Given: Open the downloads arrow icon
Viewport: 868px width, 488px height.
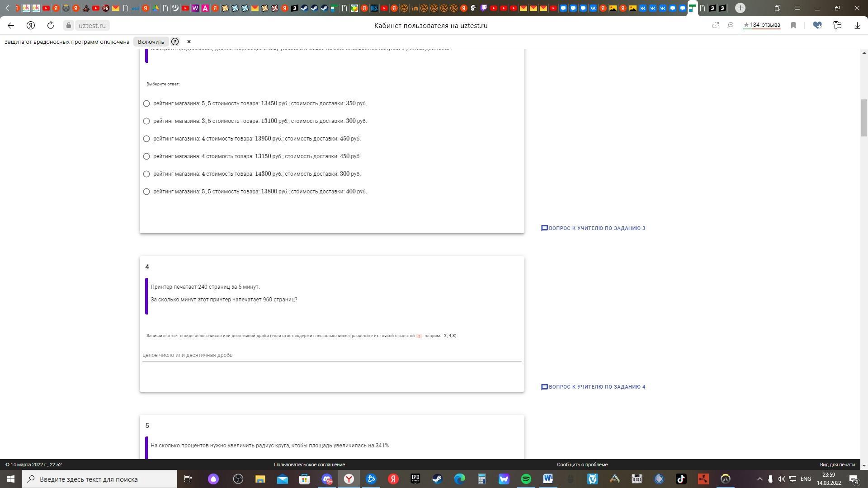Looking at the screenshot, I should point(857,25).
